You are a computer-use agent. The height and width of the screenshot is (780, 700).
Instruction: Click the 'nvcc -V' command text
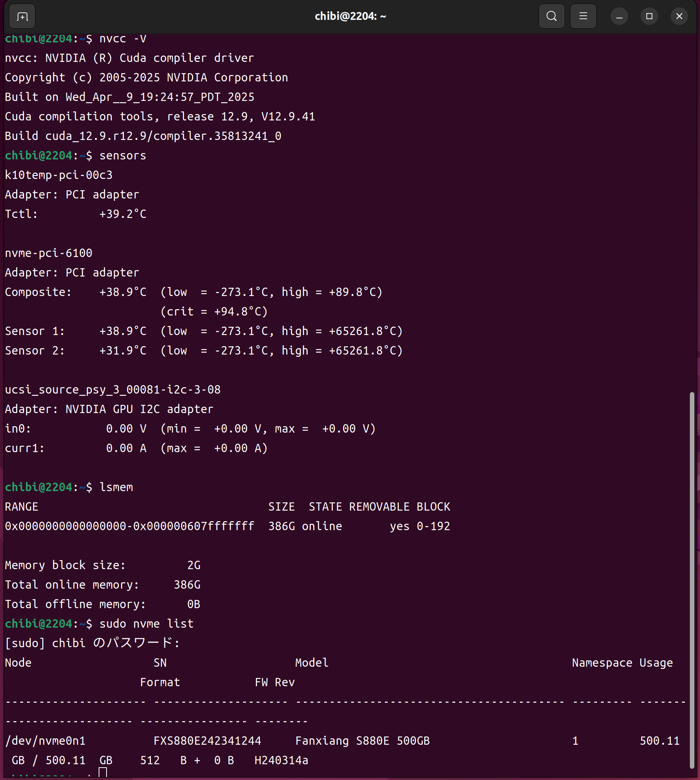coord(123,39)
